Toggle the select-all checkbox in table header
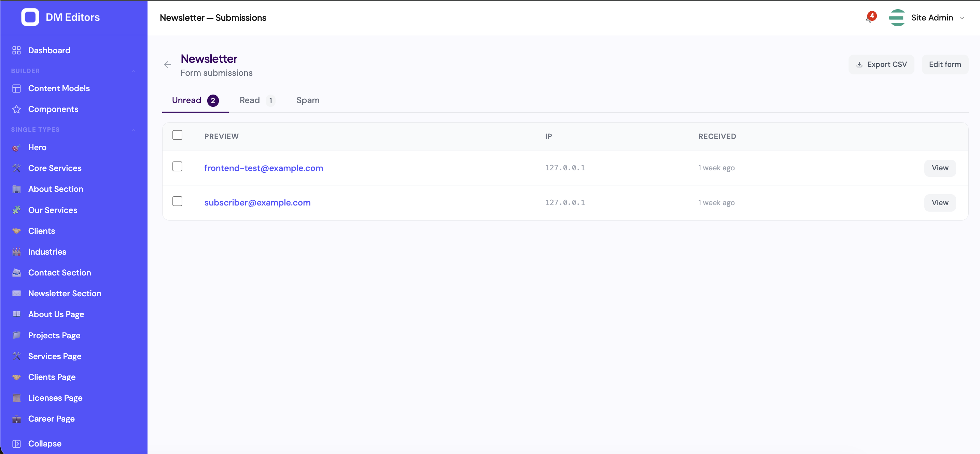The width and height of the screenshot is (980, 454). (x=177, y=135)
